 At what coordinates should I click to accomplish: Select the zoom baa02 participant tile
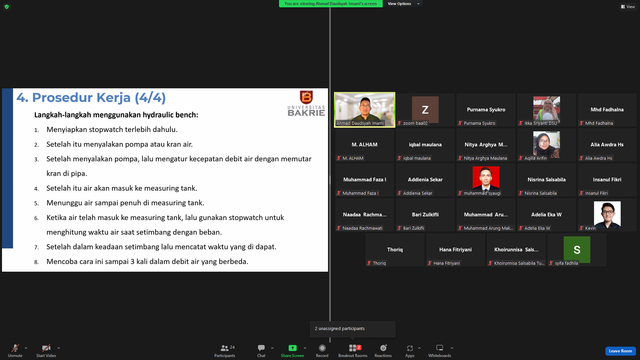[425, 109]
